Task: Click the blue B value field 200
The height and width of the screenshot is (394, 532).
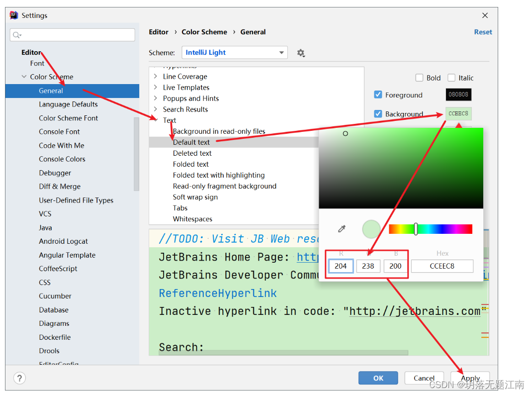Action: 395,266
